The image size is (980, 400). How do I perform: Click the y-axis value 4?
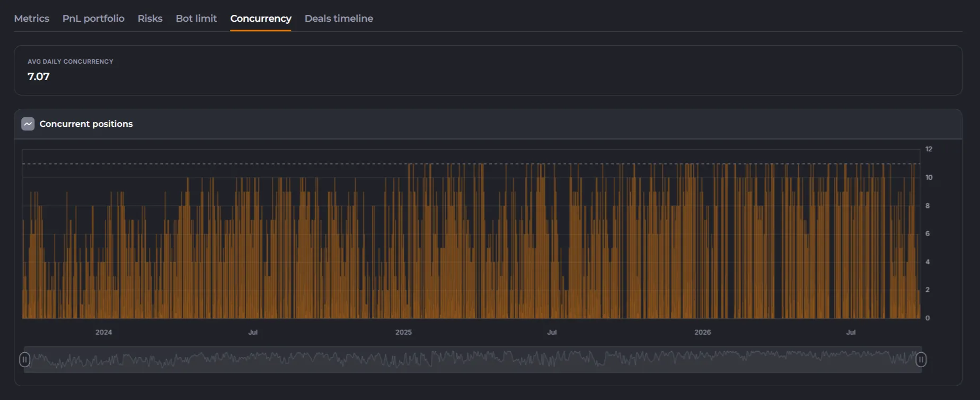point(928,262)
